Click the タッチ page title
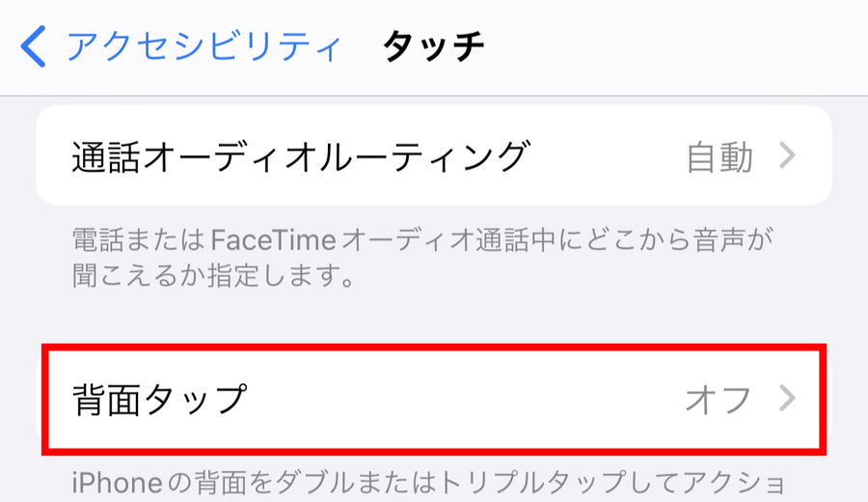The width and height of the screenshot is (868, 502). coord(433,46)
